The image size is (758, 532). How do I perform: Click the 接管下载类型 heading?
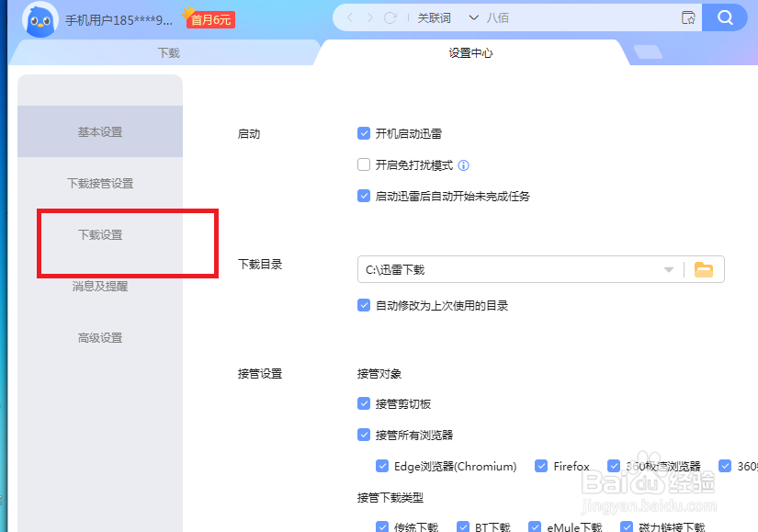390,497
